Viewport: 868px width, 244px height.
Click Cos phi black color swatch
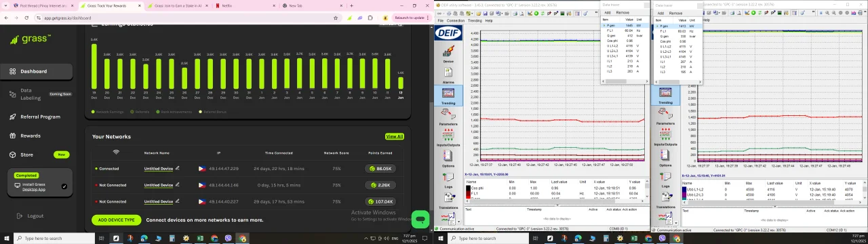coord(467,188)
